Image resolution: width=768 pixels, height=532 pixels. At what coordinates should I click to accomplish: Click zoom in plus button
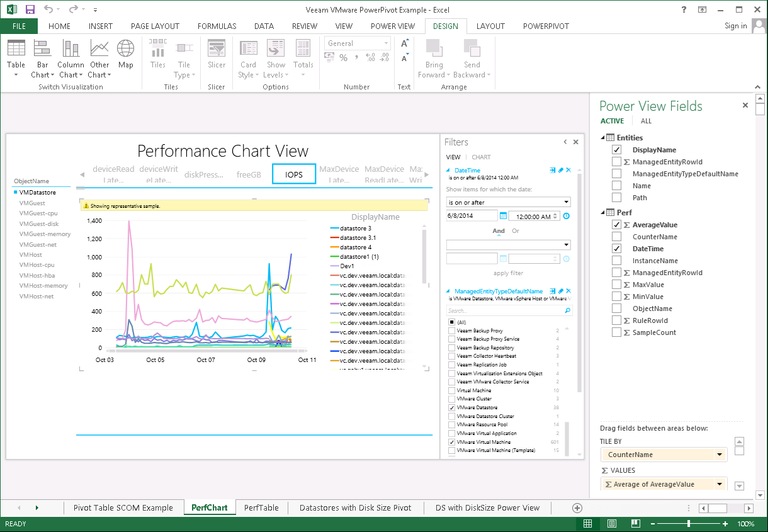pos(724,524)
